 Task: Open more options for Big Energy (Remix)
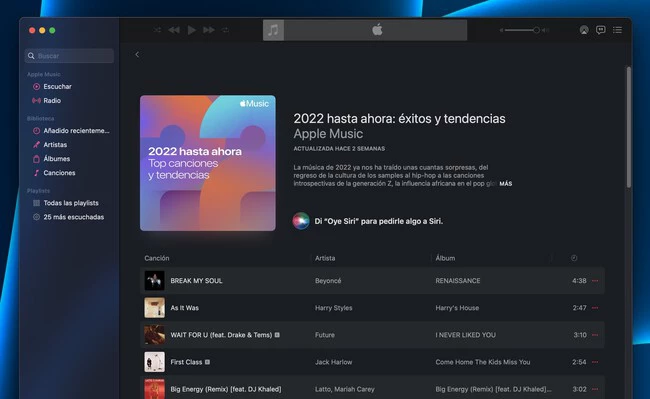click(595, 389)
